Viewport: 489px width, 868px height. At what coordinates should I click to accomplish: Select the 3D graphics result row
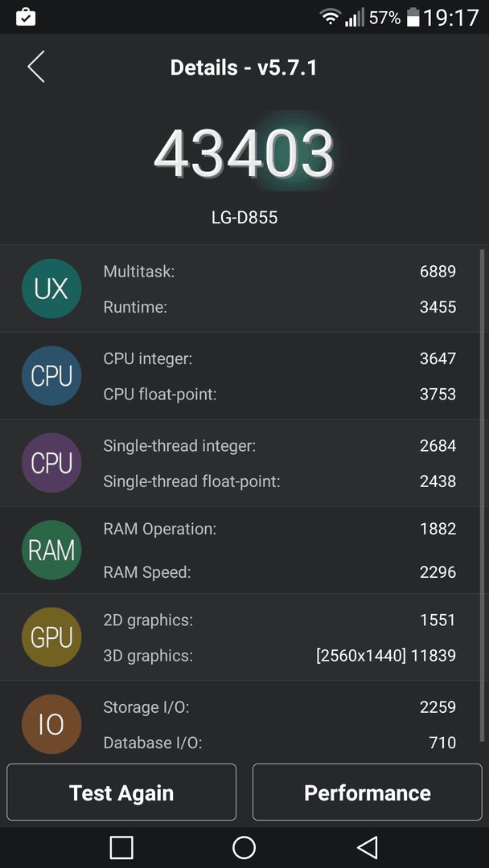(280, 656)
